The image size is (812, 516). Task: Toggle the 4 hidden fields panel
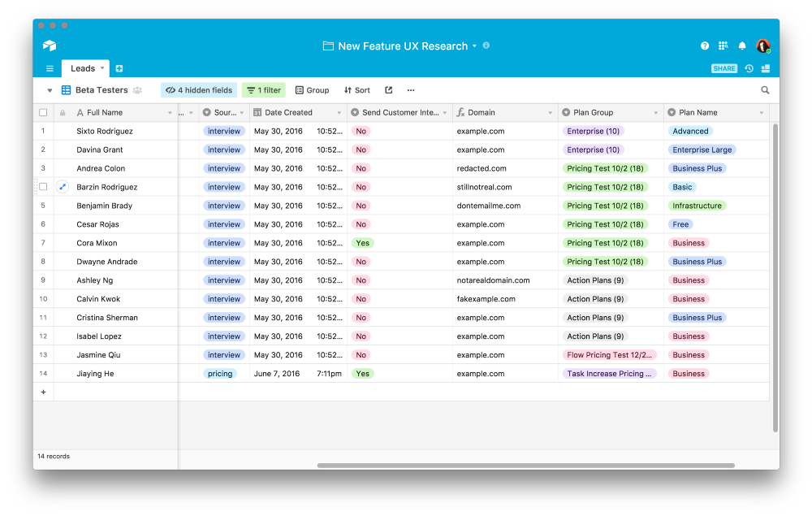198,89
